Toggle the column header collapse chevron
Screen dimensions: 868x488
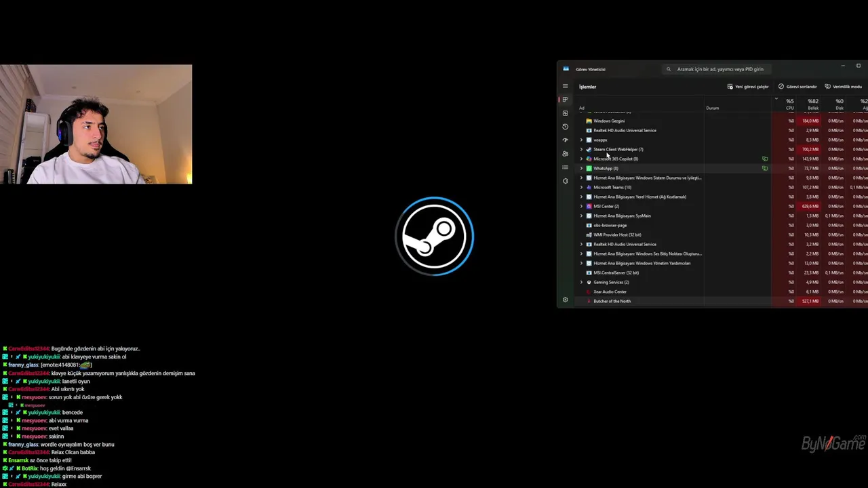(776, 99)
